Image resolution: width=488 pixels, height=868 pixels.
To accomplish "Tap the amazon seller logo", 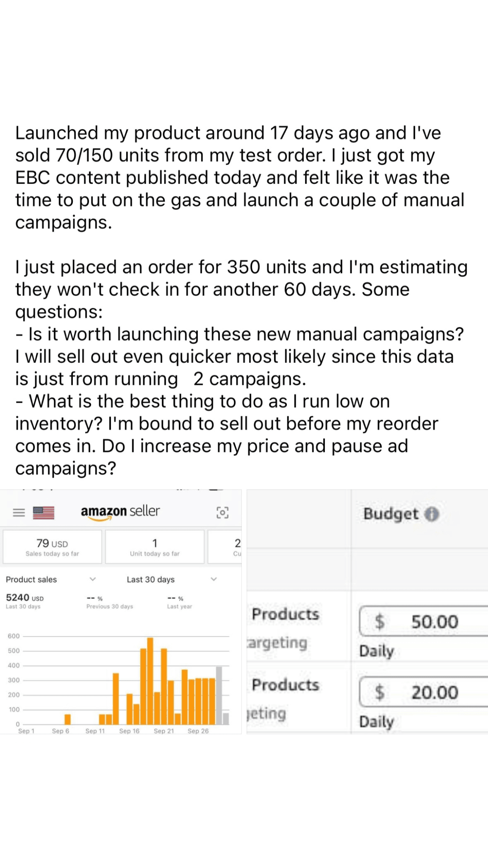I will (x=120, y=512).
